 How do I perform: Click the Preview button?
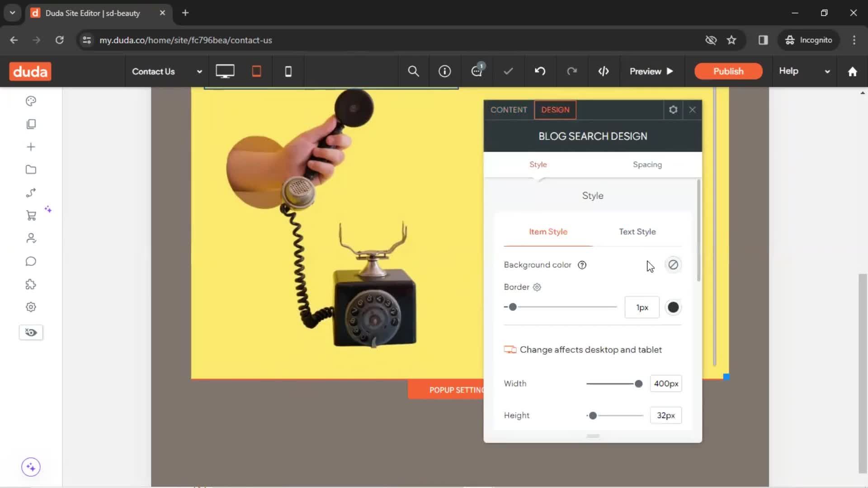[651, 71]
